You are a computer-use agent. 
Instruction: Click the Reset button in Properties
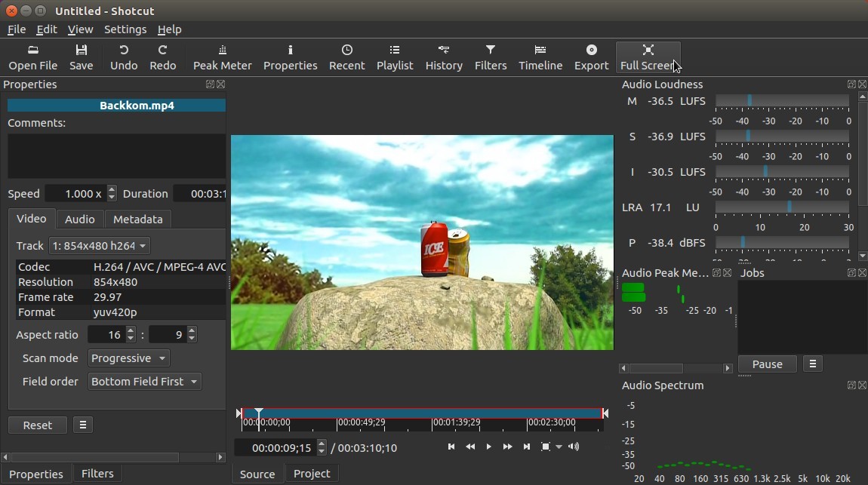(38, 425)
